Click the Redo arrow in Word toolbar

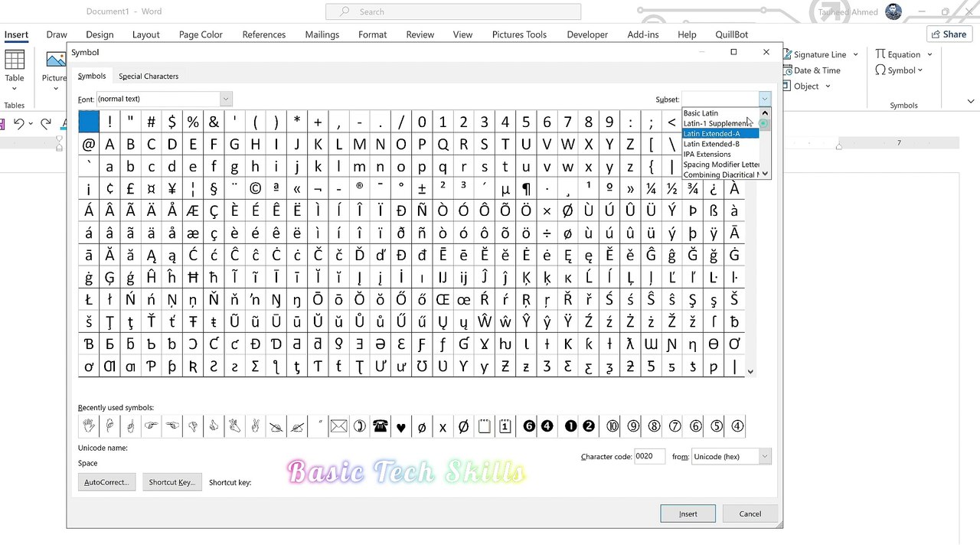click(46, 124)
